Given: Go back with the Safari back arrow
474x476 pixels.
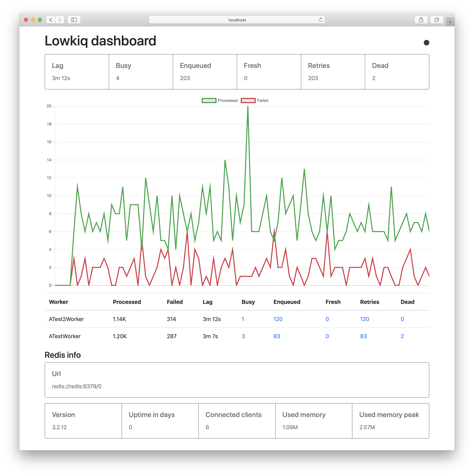Looking at the screenshot, I should pos(51,20).
